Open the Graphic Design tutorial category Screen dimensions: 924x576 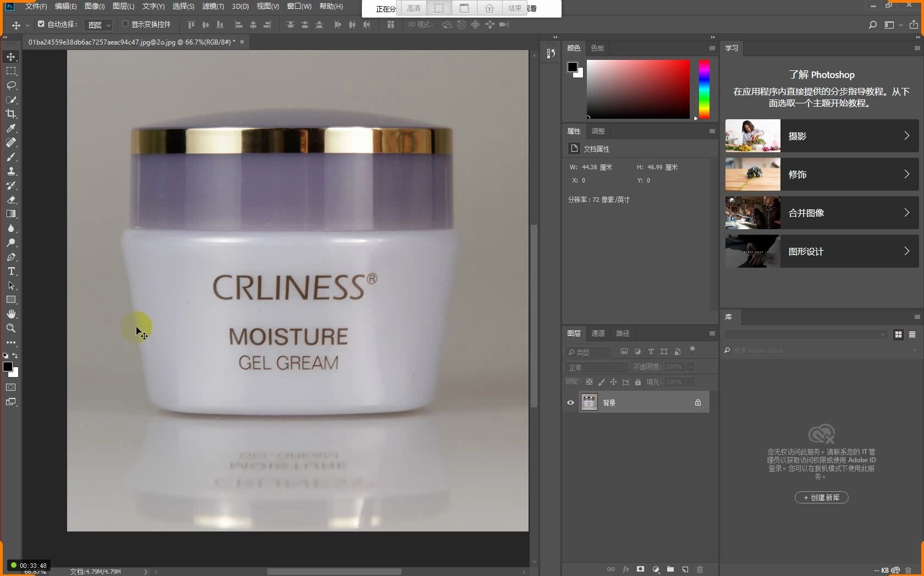pyautogui.click(x=822, y=251)
